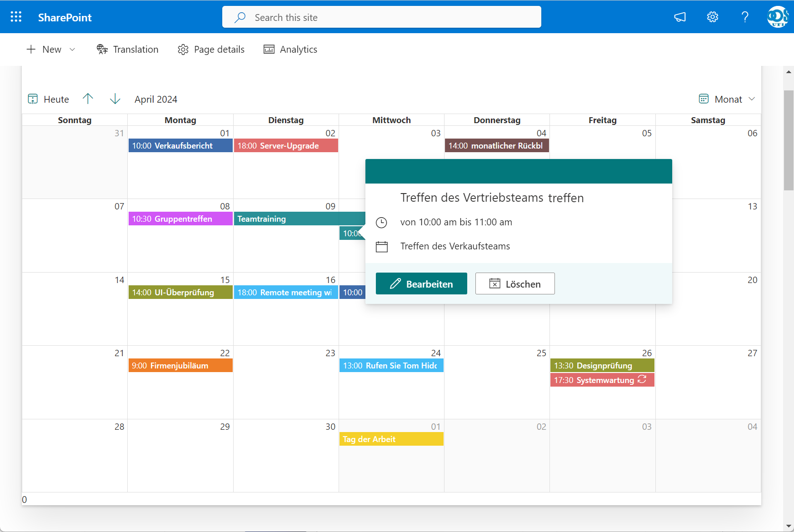Click the search magnifier icon
Screen dimensions: 794x532
(240, 17)
